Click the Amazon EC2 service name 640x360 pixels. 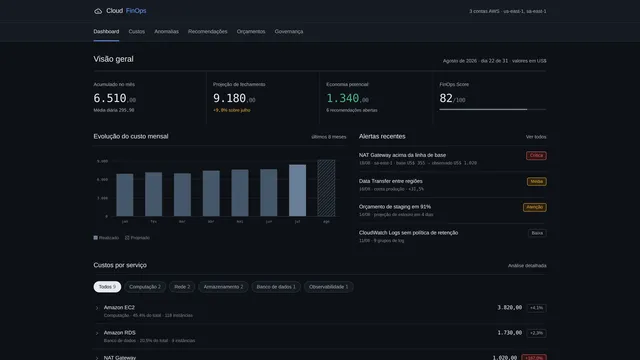click(x=119, y=307)
